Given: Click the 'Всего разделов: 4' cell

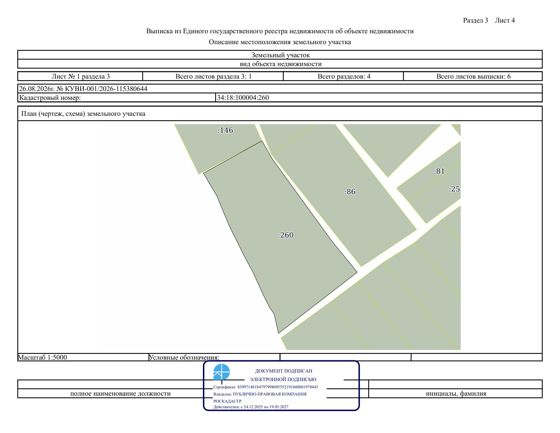Looking at the screenshot, I should pos(344,76).
